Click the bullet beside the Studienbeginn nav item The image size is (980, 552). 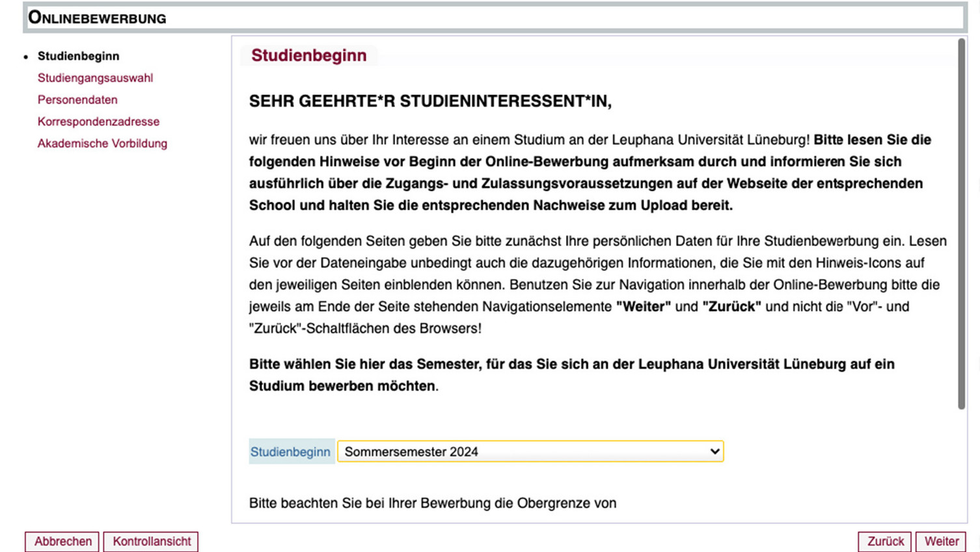pos(26,57)
